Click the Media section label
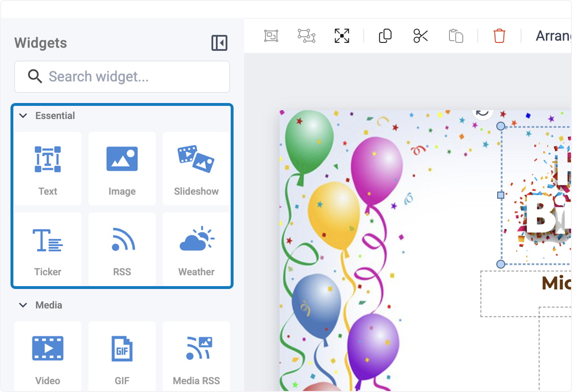The height and width of the screenshot is (392, 572). (49, 305)
